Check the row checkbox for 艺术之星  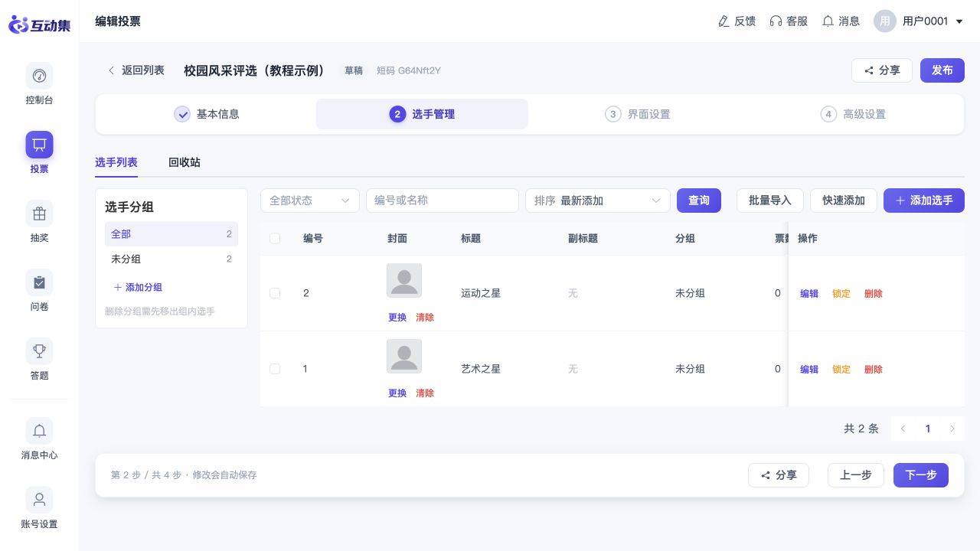click(x=275, y=369)
